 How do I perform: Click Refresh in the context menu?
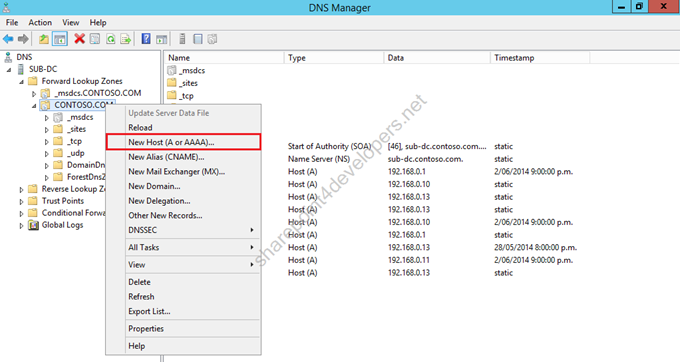[x=183, y=297]
